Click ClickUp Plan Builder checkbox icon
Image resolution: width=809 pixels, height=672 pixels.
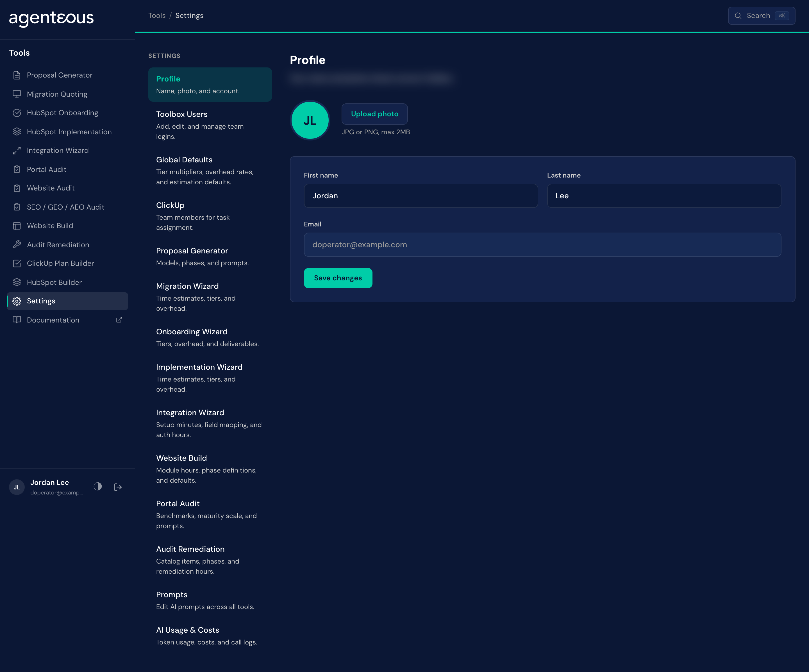(17, 264)
